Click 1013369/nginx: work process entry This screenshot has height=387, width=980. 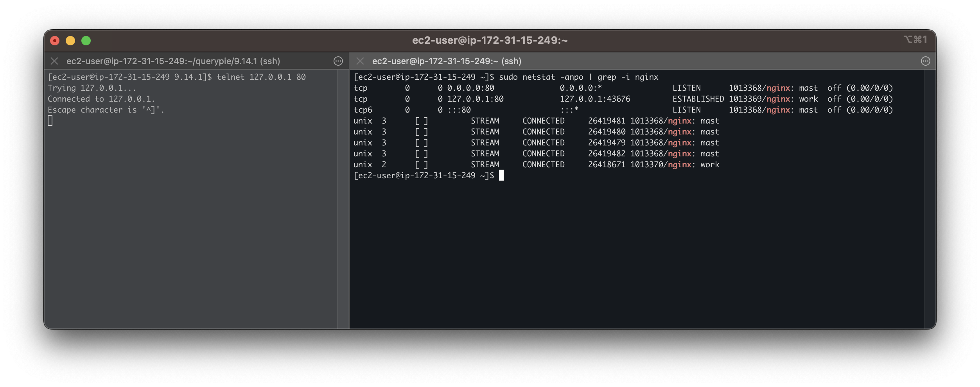coord(773,99)
